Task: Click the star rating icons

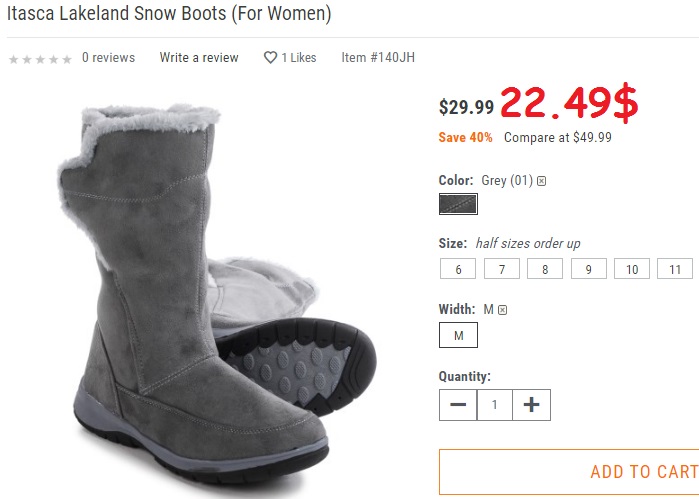Action: tap(40, 59)
